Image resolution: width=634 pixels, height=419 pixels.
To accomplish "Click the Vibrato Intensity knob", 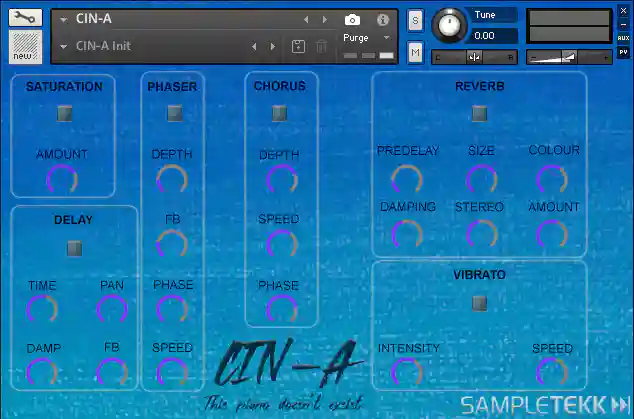I will (x=407, y=372).
